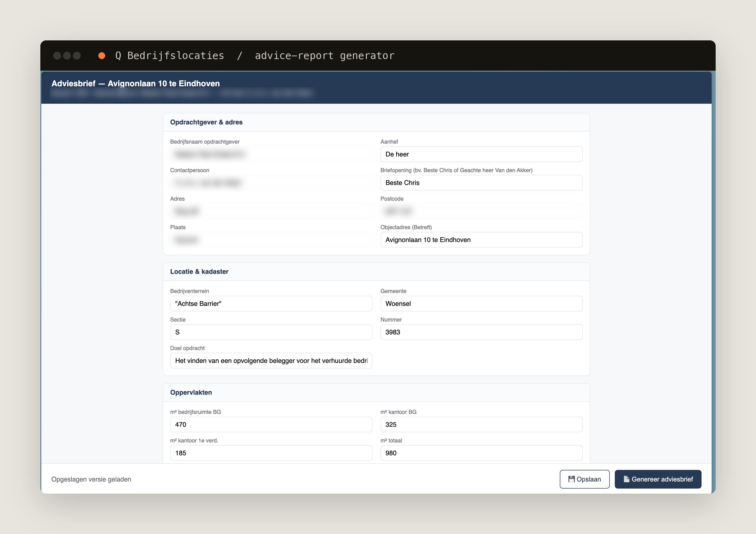Click the Nummer field containing 3983

pyautogui.click(x=481, y=332)
